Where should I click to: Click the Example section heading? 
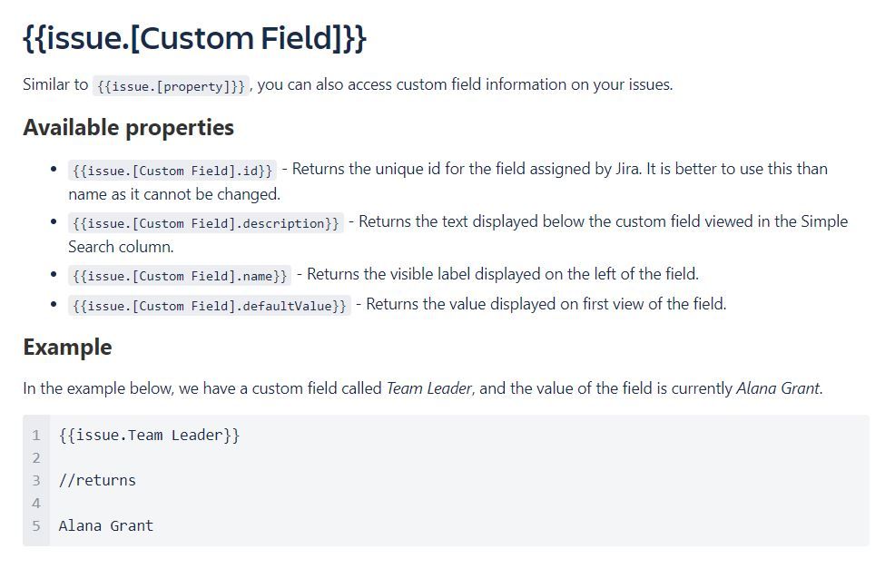click(67, 348)
